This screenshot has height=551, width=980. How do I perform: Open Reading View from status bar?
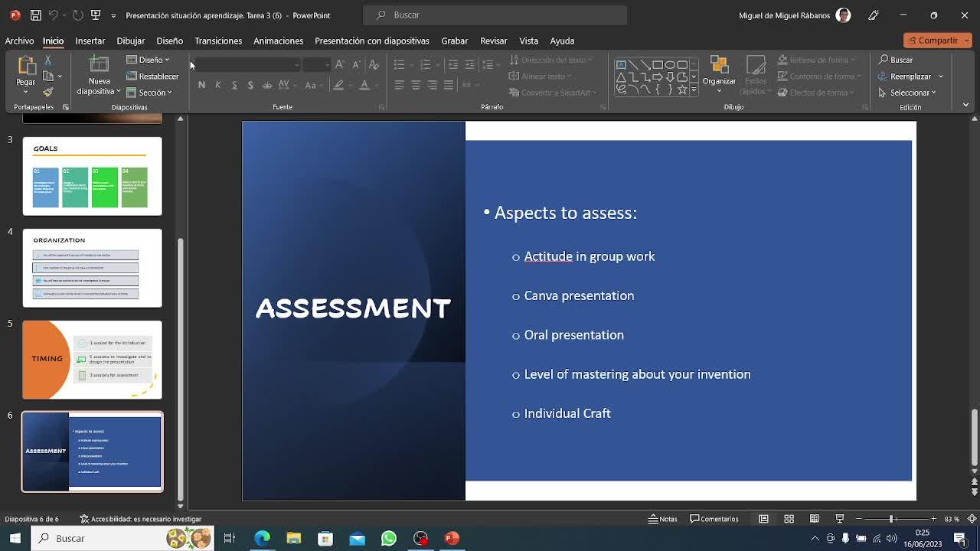pos(814,519)
